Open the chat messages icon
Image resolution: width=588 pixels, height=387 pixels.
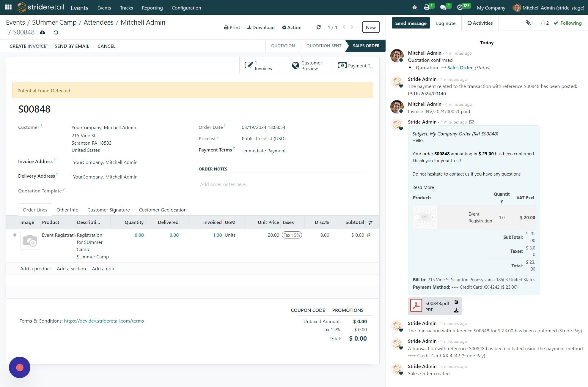pyautogui.click(x=443, y=7)
